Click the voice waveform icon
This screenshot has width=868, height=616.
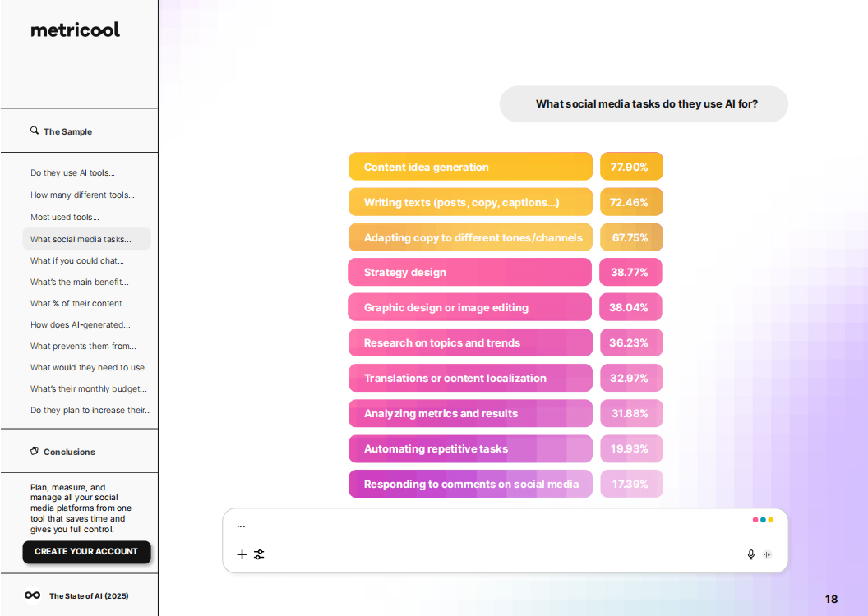pyautogui.click(x=768, y=554)
